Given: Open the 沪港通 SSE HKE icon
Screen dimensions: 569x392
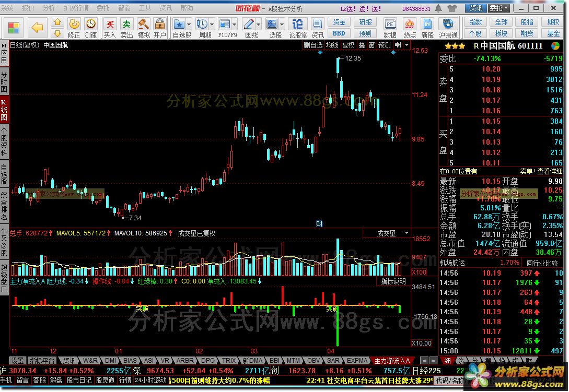Looking at the screenshot, I should [448, 28].
